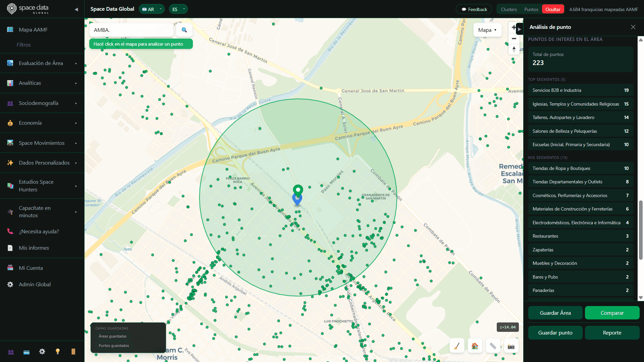The image size is (644, 362).
Task: Select Salones de Belleza y Peluquerías row
Action: click(581, 131)
